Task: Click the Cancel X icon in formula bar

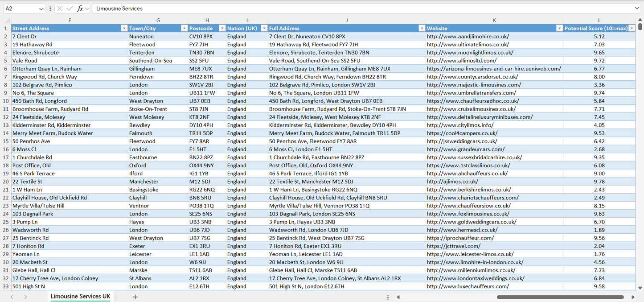Action: pyautogui.click(x=60, y=8)
